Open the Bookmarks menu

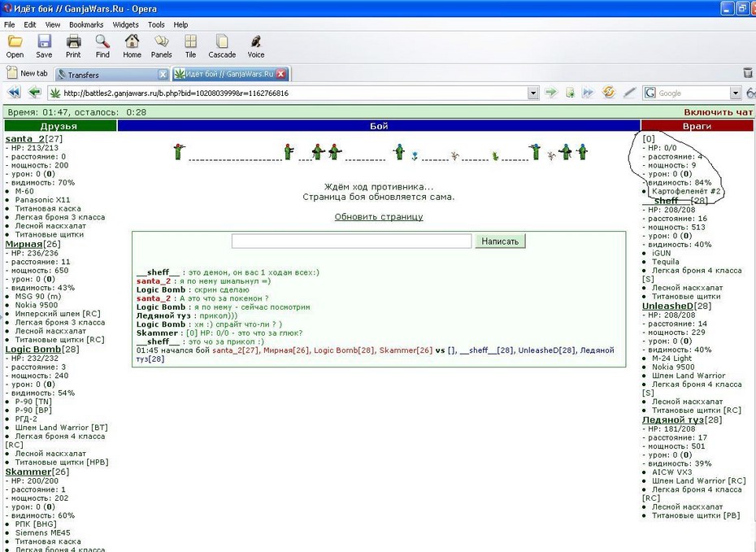tap(86, 24)
